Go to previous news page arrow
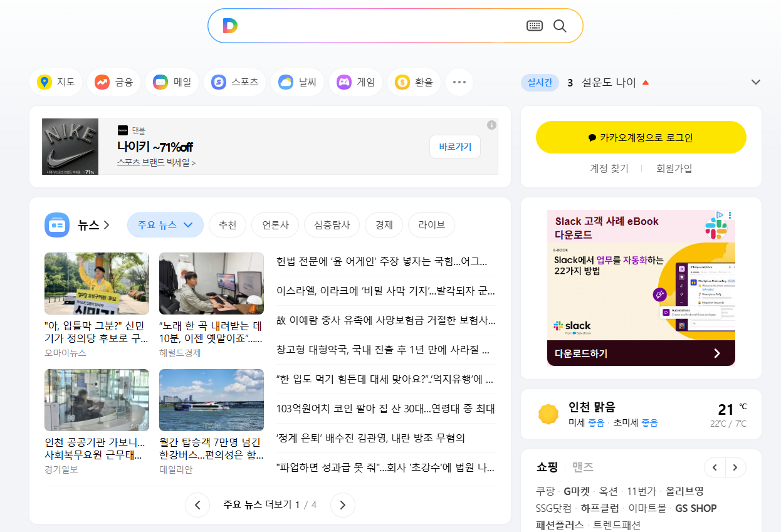This screenshot has height=532, width=781. click(197, 505)
